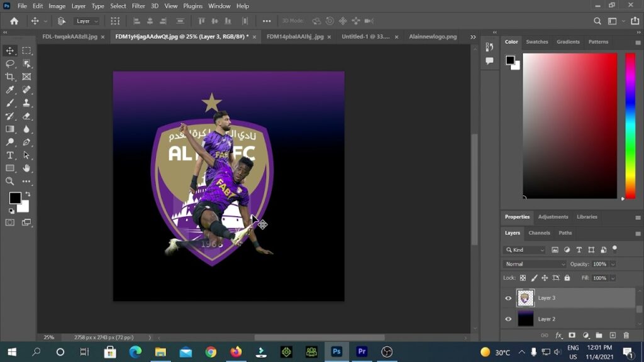Image resolution: width=644 pixels, height=362 pixels.
Task: Expand the Opacity slider dropdown arrow
Action: click(613, 264)
